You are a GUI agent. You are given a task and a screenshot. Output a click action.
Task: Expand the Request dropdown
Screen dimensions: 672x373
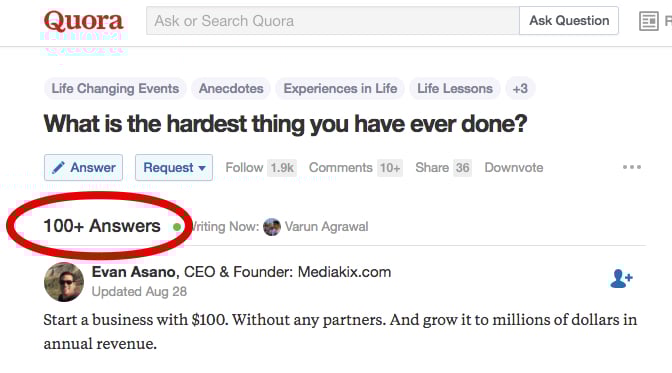tap(174, 167)
